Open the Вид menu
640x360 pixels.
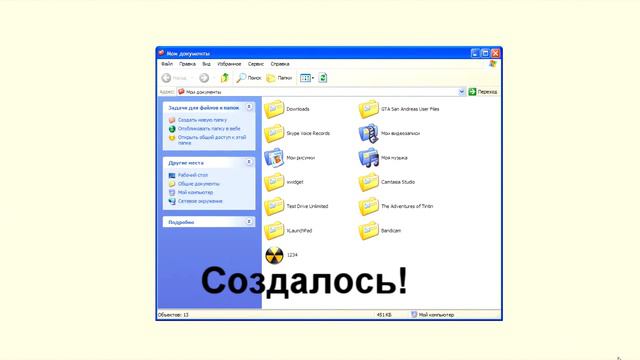(207, 64)
